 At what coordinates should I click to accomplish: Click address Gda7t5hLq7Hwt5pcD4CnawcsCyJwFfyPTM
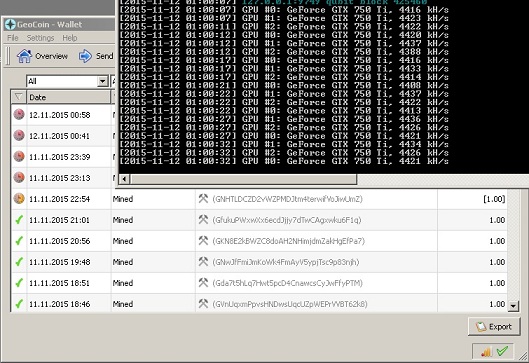coord(287,283)
